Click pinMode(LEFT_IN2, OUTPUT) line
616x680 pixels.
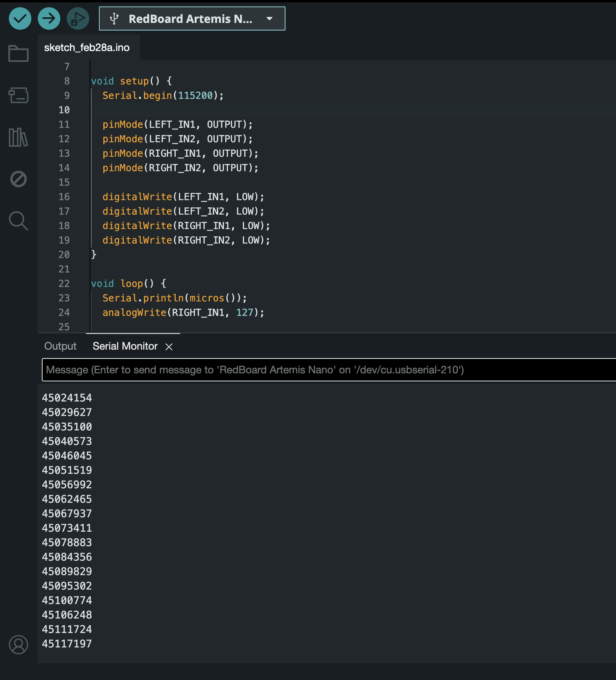click(x=177, y=139)
